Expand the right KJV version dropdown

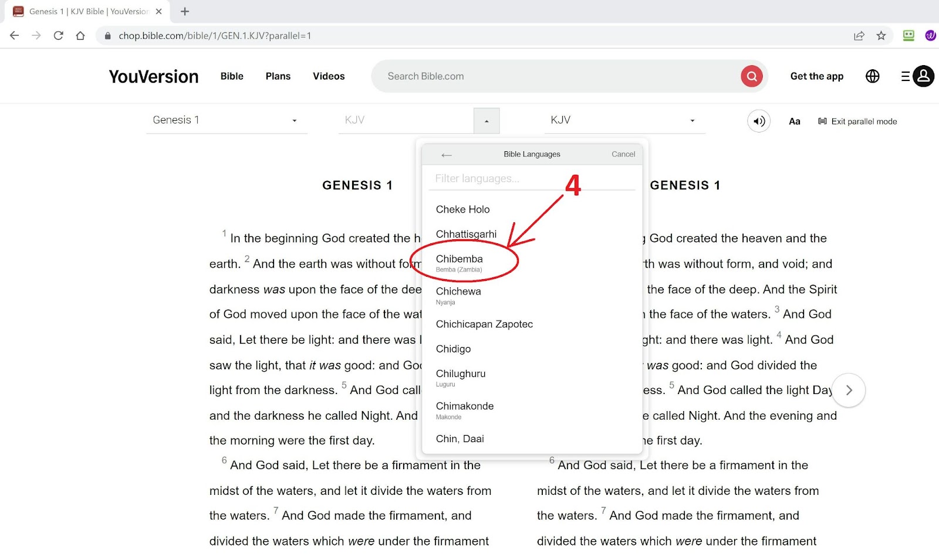(624, 120)
